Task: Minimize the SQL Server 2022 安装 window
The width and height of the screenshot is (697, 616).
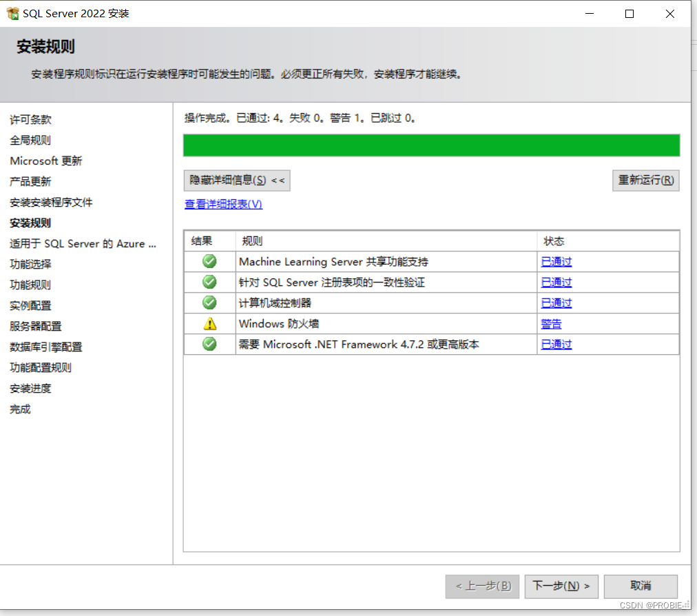Action: [590, 14]
